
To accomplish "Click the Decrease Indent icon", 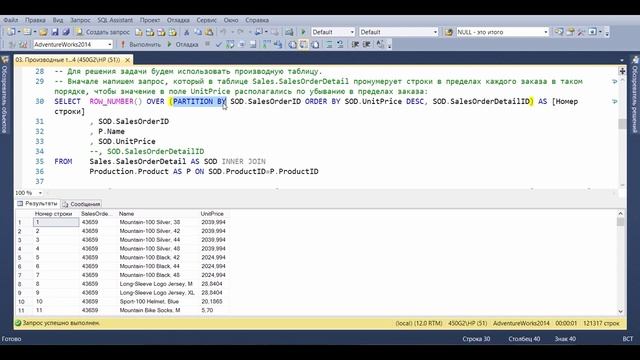I will point(356,44).
